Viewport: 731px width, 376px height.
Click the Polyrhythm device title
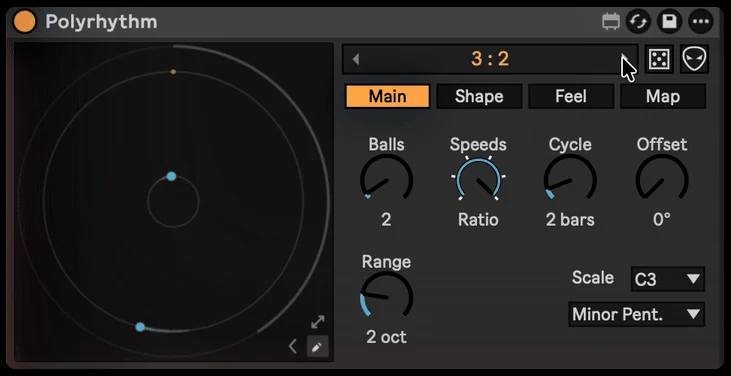pyautogui.click(x=101, y=22)
